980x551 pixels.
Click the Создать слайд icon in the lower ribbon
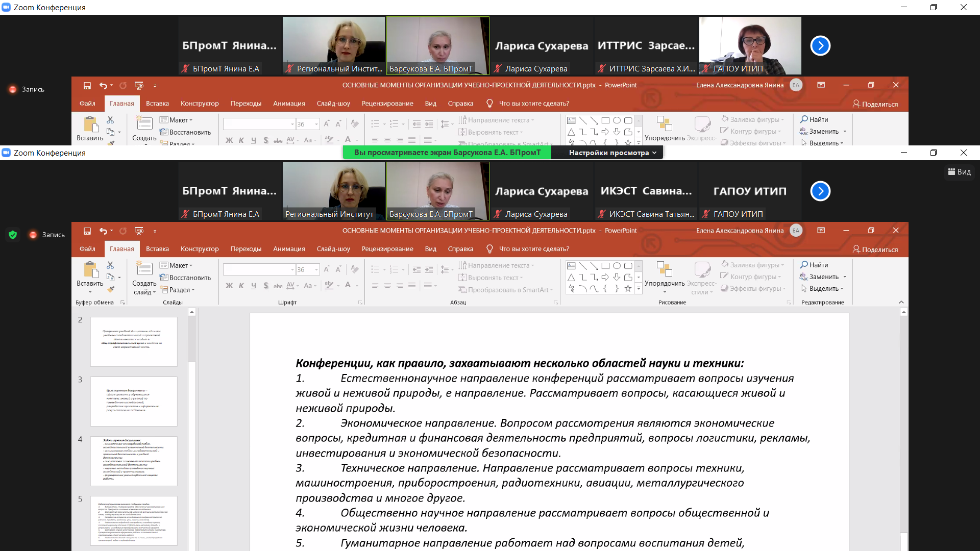tap(144, 268)
